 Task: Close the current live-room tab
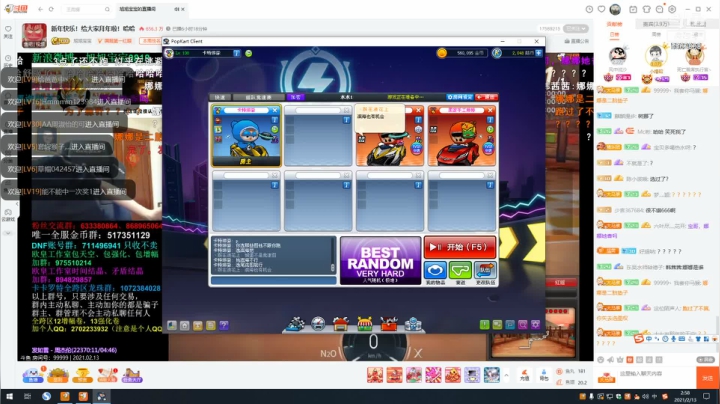[x=183, y=9]
